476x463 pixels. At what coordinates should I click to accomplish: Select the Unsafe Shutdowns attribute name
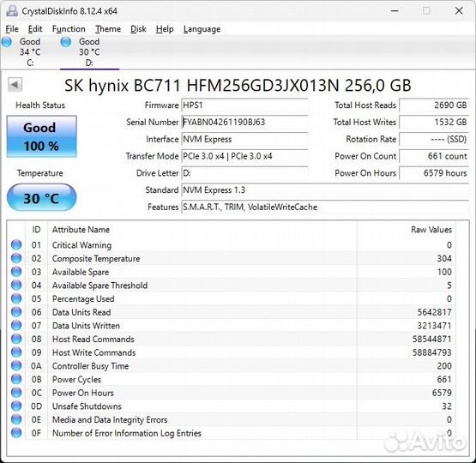click(x=87, y=406)
